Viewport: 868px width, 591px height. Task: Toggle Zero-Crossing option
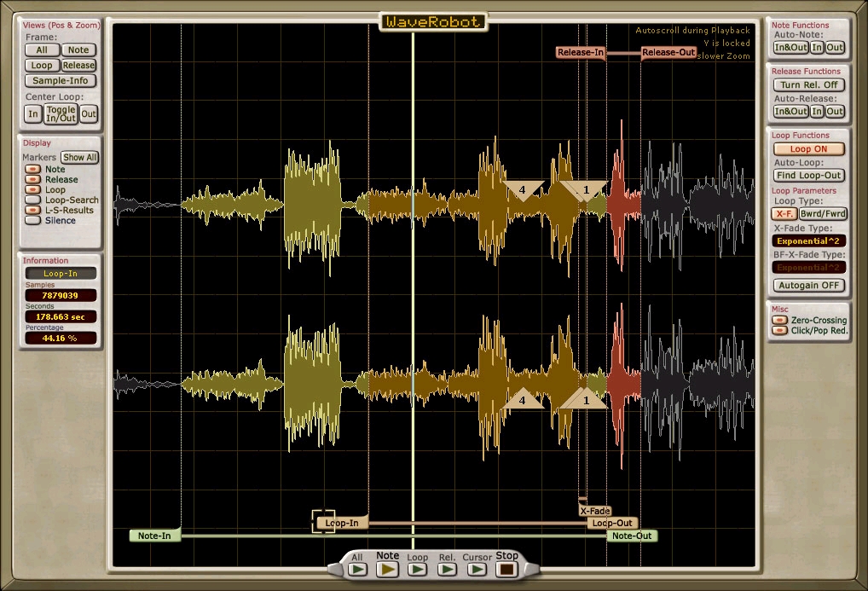779,320
